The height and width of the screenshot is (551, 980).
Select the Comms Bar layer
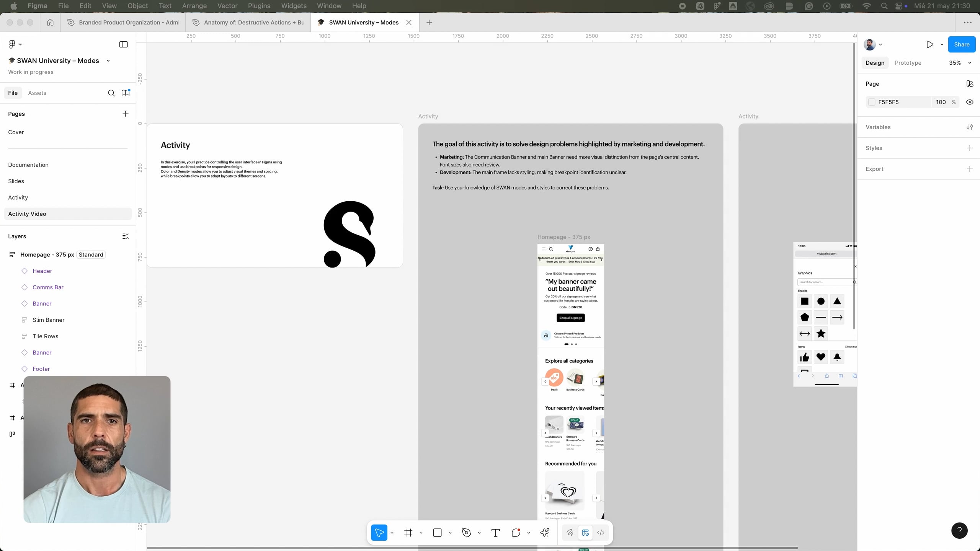point(48,287)
